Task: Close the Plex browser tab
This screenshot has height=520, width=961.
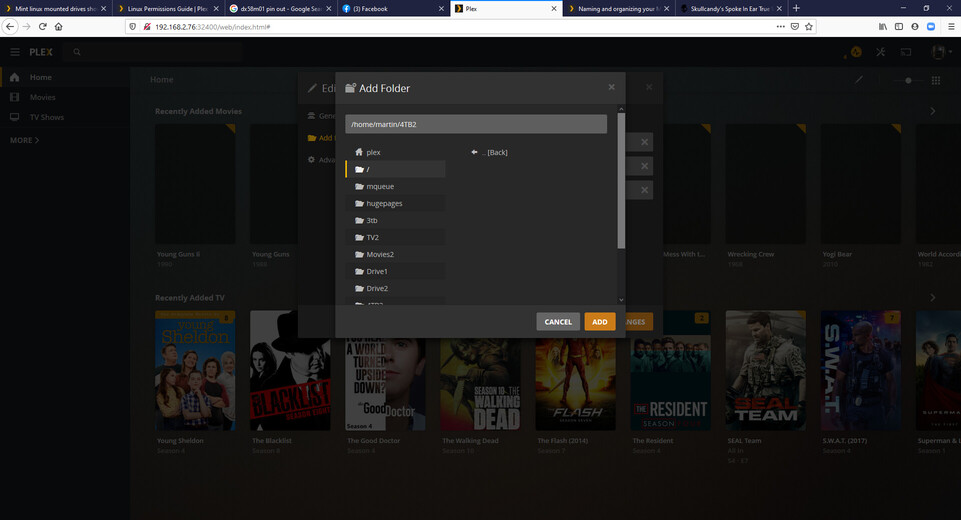Action: point(553,9)
